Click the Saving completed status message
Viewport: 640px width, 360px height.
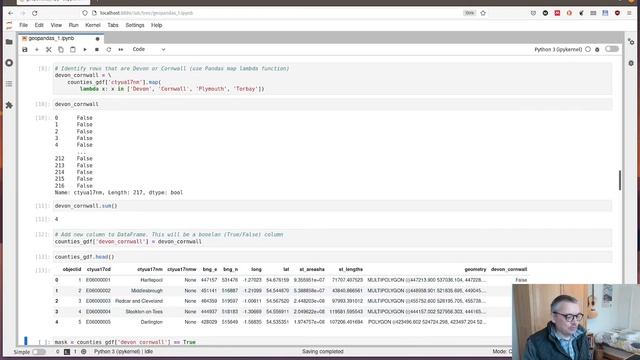click(322, 351)
